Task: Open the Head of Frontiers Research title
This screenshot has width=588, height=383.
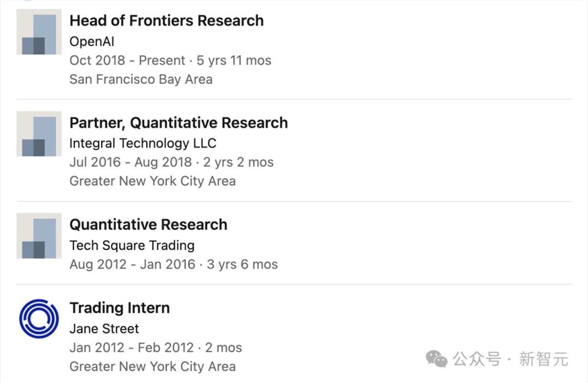Action: pos(166,21)
